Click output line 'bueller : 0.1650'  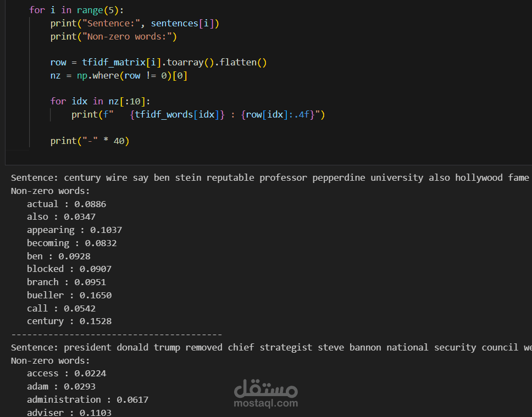[x=69, y=295]
